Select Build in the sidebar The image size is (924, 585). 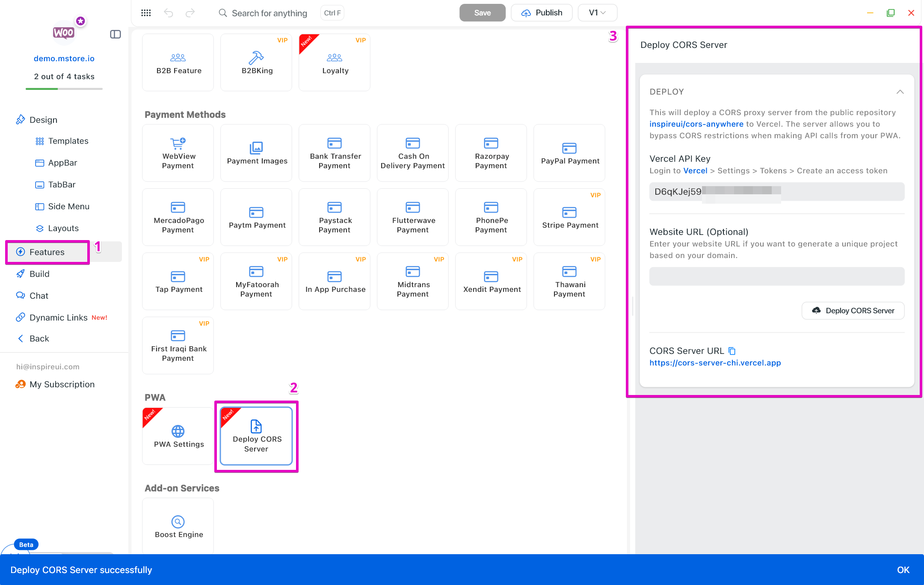[x=39, y=274]
